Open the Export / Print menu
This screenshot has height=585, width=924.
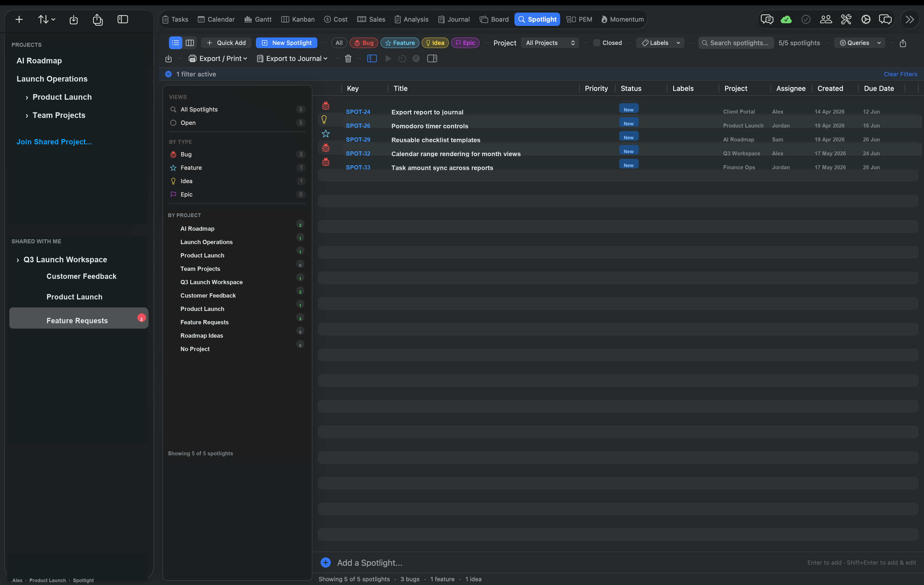pos(218,58)
